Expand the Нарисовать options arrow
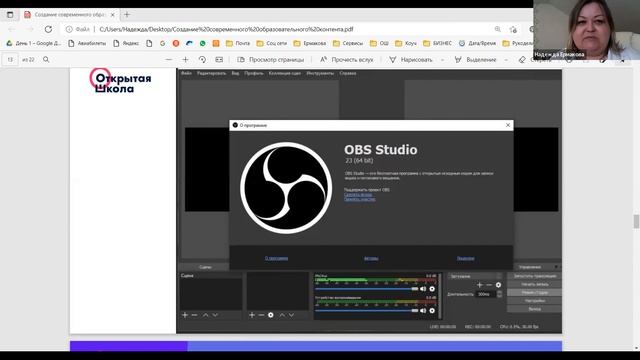640x360 pixels. tap(442, 60)
